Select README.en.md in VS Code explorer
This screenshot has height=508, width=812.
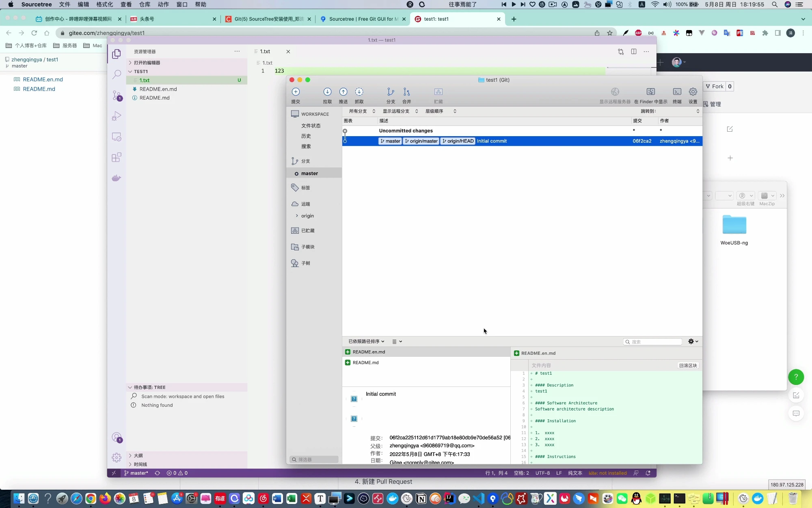pos(187,89)
